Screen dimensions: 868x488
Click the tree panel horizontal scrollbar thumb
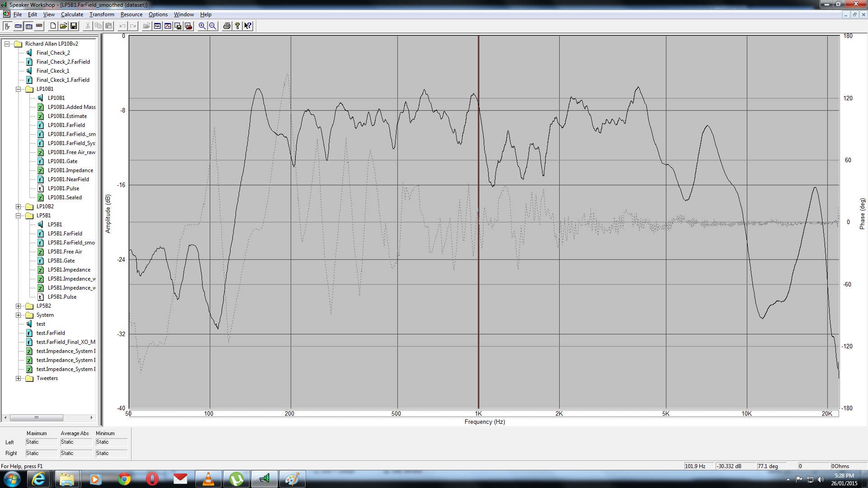(x=37, y=418)
